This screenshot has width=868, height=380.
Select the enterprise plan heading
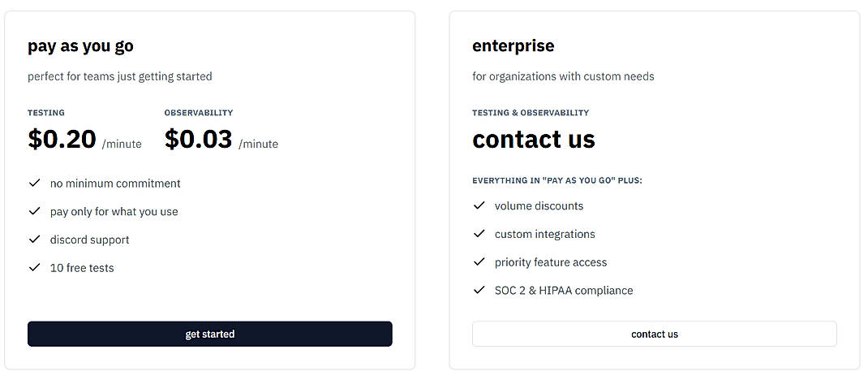pyautogui.click(x=513, y=46)
